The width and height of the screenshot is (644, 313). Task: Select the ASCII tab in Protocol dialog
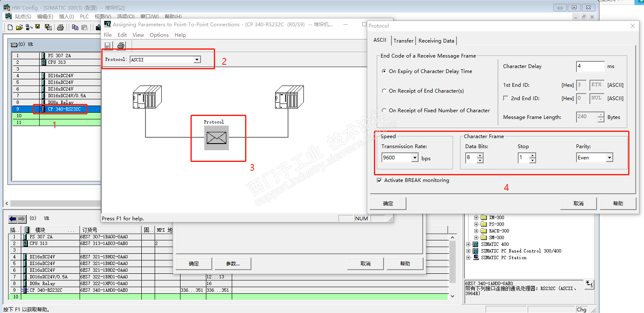tap(380, 40)
